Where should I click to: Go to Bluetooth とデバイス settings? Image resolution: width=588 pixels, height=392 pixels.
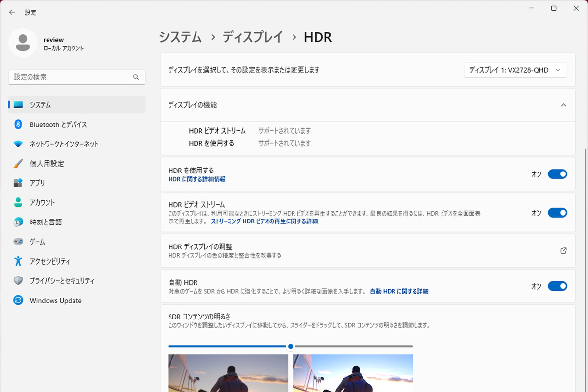(77, 124)
